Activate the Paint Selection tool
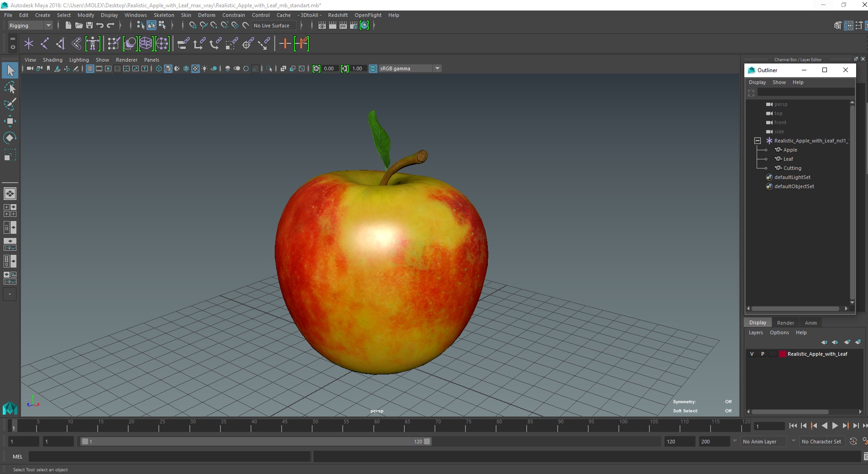868x474 pixels. click(x=10, y=104)
